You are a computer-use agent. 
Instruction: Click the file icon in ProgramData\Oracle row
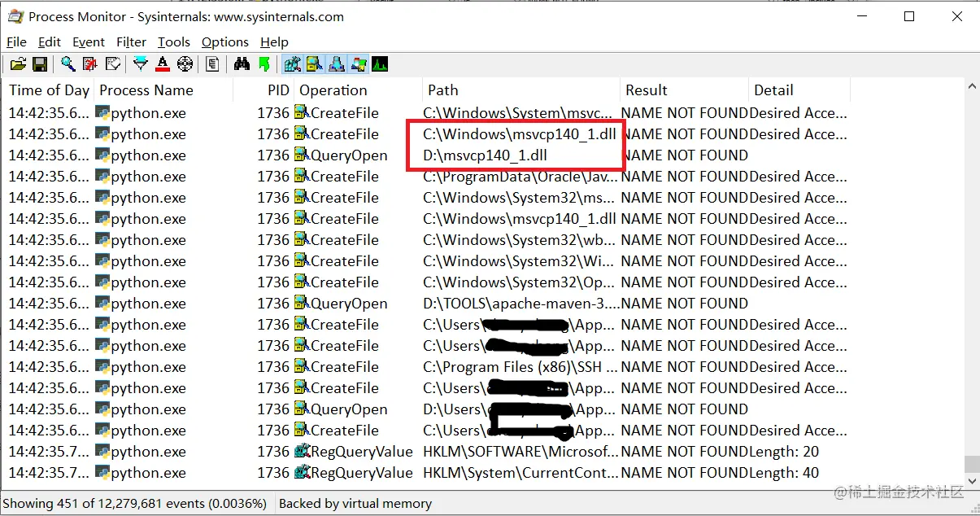click(302, 176)
